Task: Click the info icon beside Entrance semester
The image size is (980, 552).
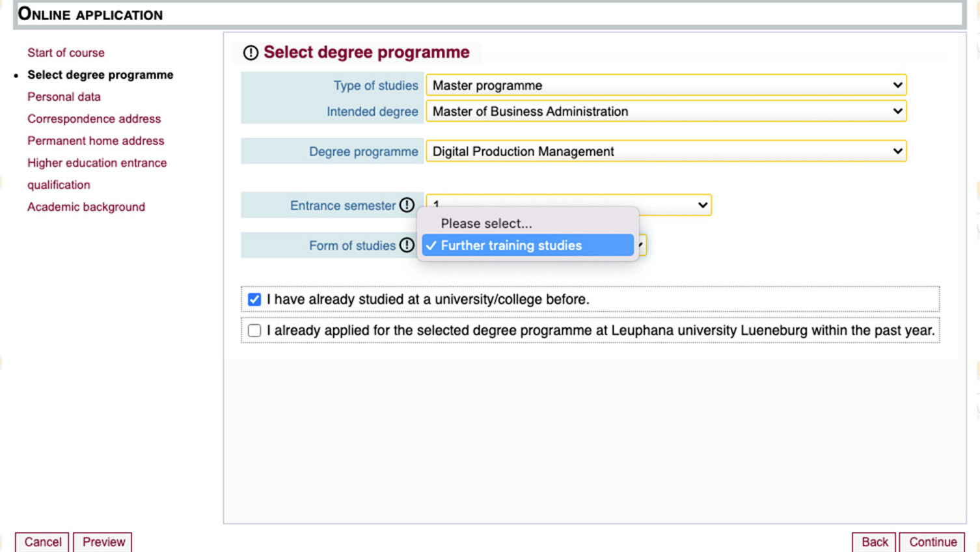Action: tap(407, 205)
